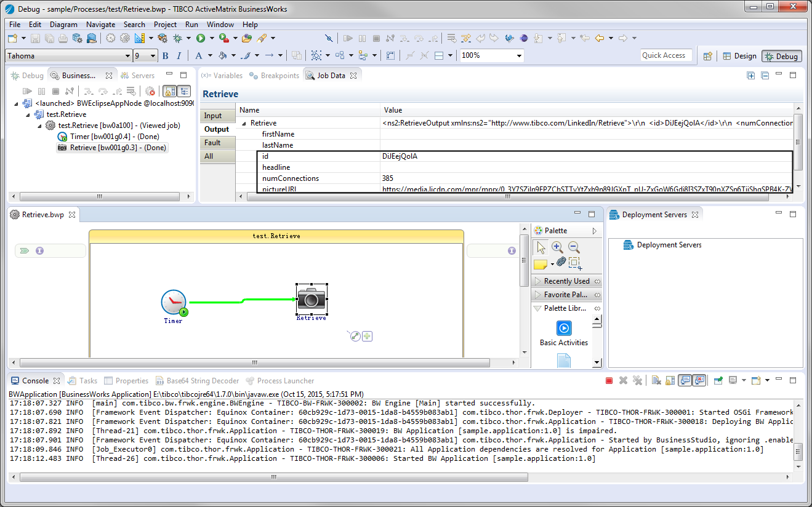Switch to the Breakpoints tab

[x=275, y=76]
